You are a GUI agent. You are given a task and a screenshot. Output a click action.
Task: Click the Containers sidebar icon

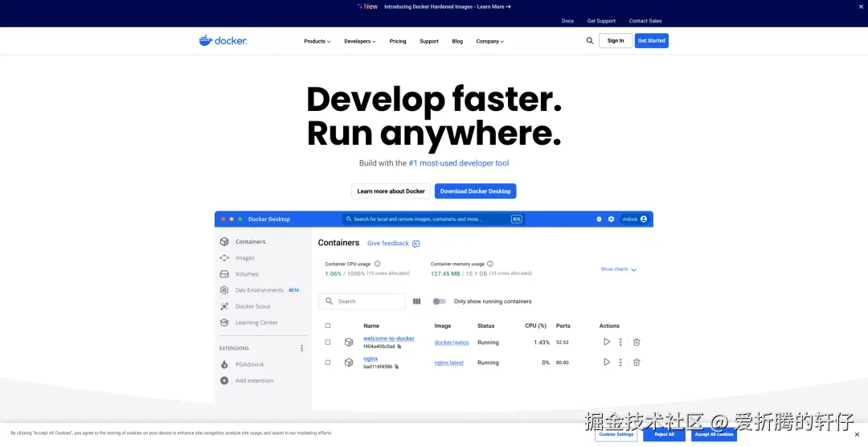coord(224,241)
